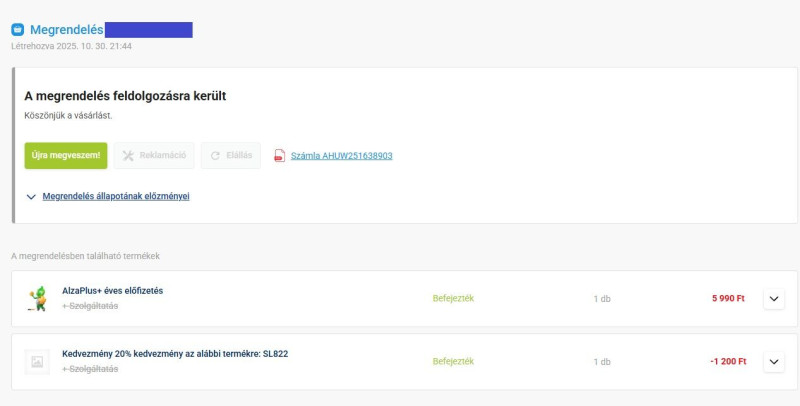Click the Kedvezmény 20% kedvezmény item name
Viewport: 800px width, 406px height.
[175, 354]
